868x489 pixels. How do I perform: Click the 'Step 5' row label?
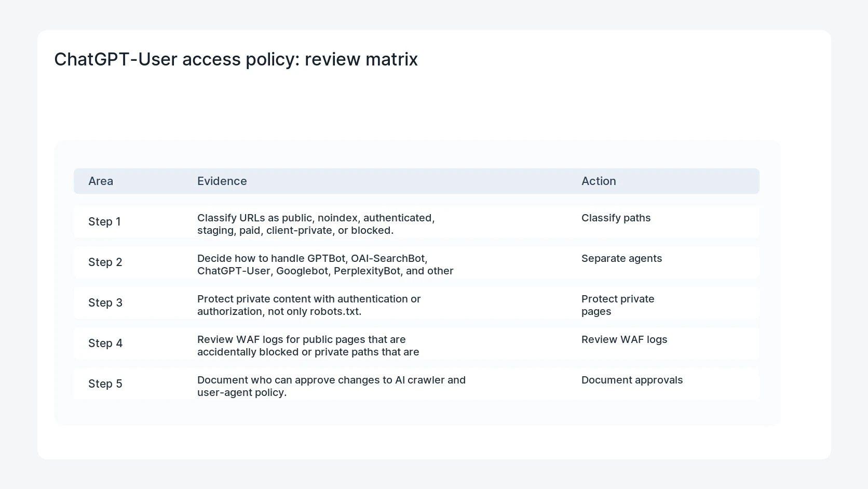pos(105,384)
